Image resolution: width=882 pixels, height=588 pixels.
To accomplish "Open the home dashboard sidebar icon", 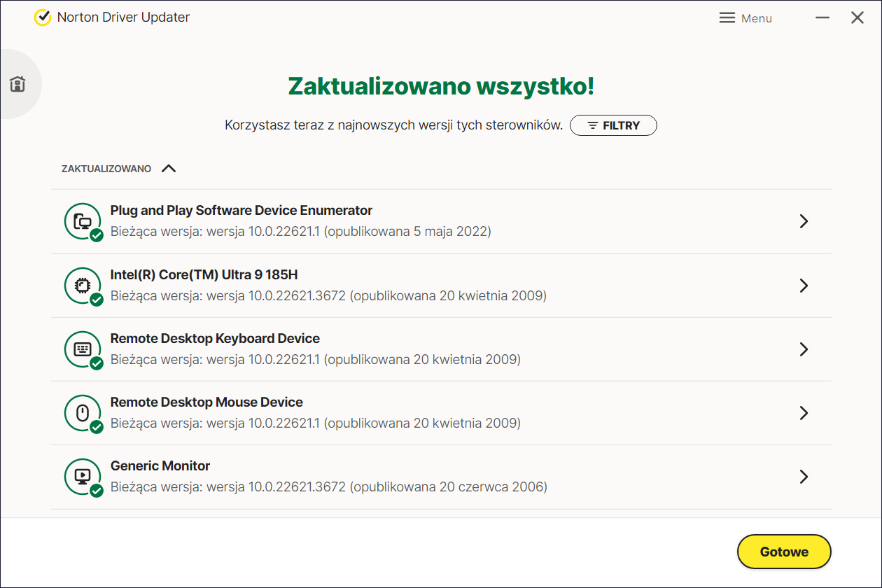I will coord(17,84).
